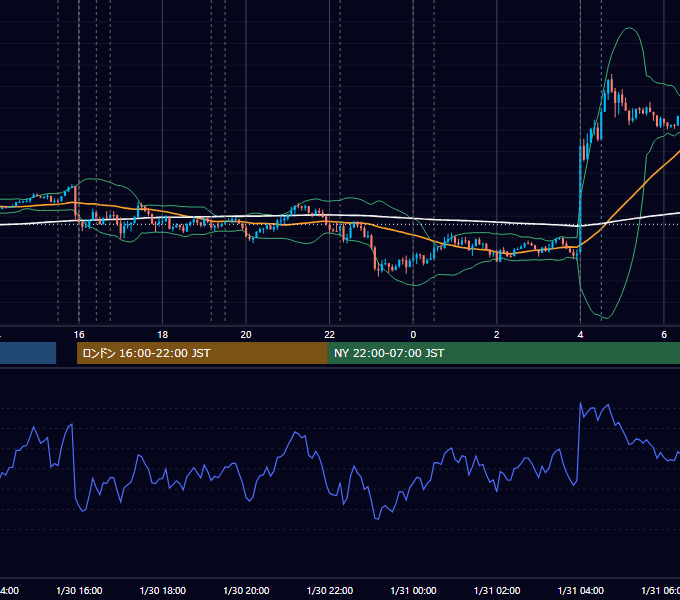Click the 2 hour label on the price chart axis

[497, 335]
